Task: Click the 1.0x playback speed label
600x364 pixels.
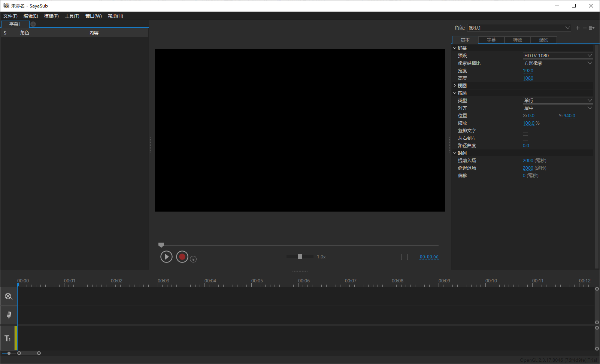Action: (x=321, y=257)
